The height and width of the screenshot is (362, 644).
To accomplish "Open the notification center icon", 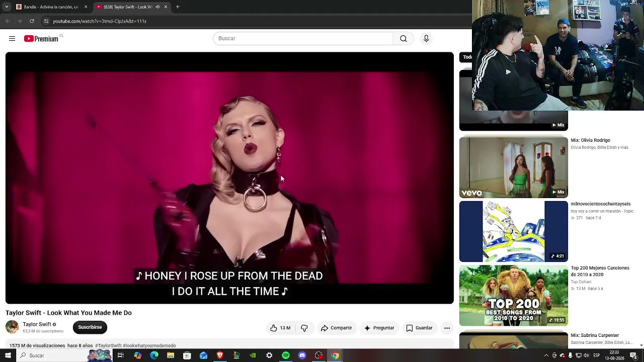I will pos(633,355).
